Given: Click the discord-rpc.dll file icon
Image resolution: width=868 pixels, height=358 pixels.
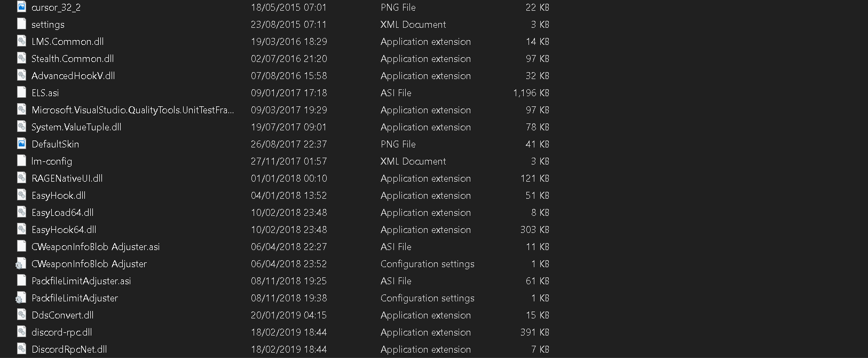Looking at the screenshot, I should click(x=21, y=332).
